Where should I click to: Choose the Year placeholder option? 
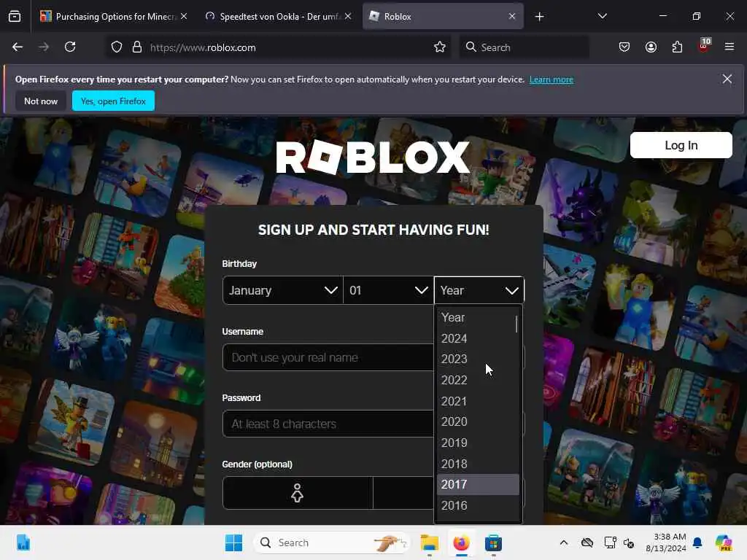[478, 318]
